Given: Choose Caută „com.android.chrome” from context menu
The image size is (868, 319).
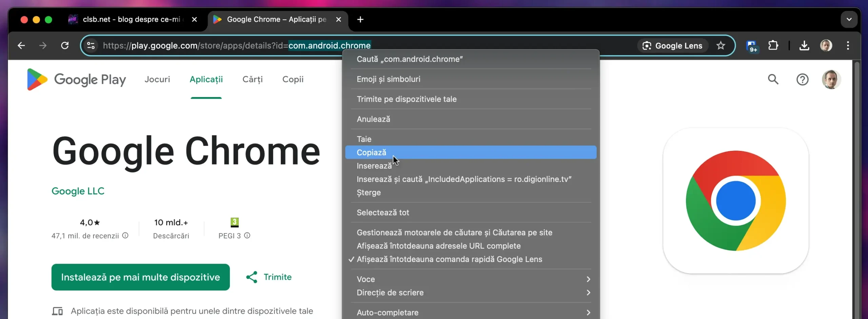Looking at the screenshot, I should tap(471, 59).
